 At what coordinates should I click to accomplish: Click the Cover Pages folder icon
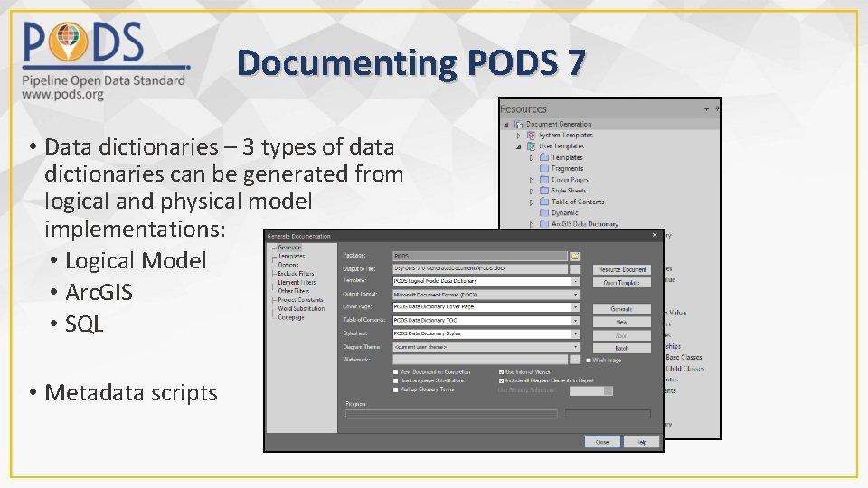(x=544, y=179)
